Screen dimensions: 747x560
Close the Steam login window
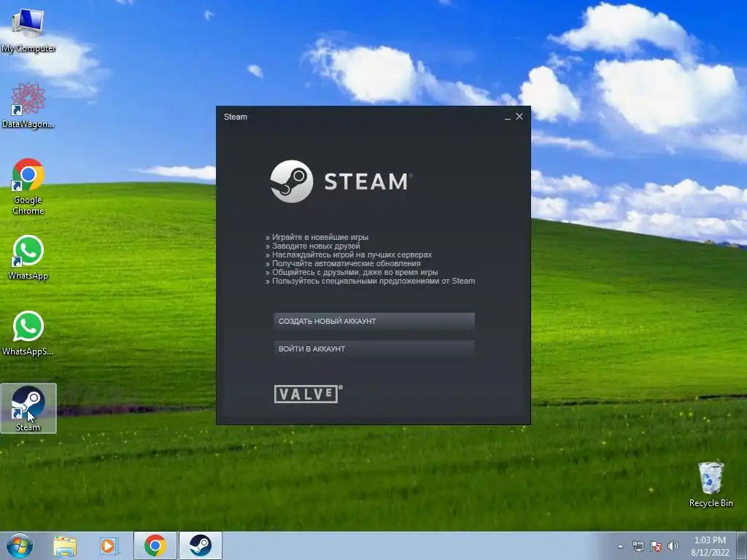click(x=519, y=116)
